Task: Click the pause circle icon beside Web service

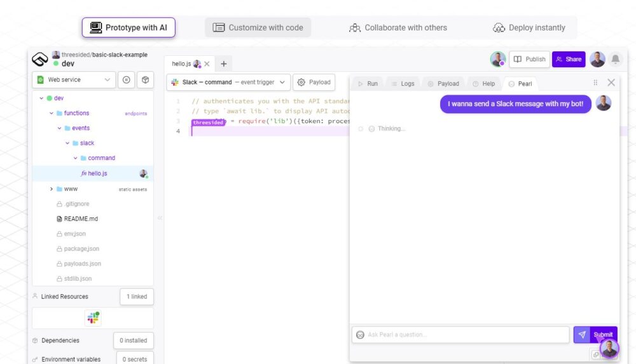Action: (x=127, y=80)
